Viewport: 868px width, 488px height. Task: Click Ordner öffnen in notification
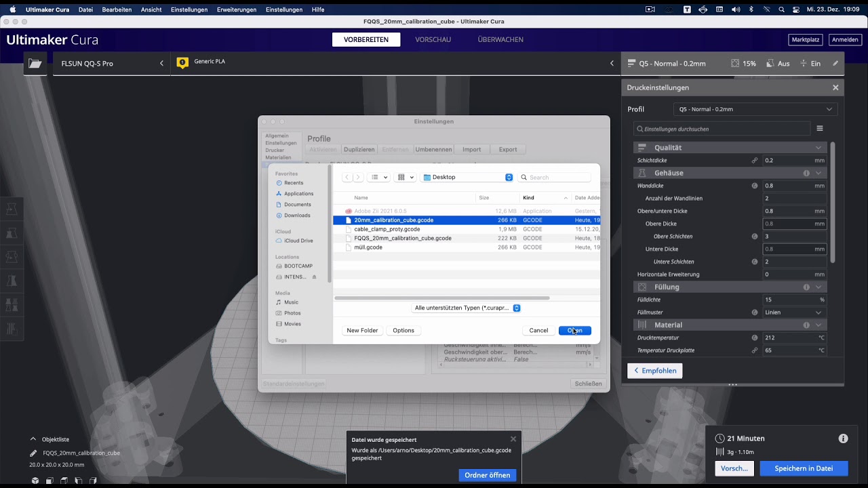(x=488, y=475)
